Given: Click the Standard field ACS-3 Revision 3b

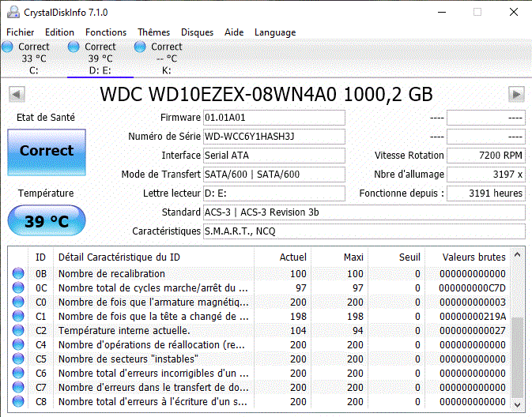Looking at the screenshot, I should coord(364,212).
